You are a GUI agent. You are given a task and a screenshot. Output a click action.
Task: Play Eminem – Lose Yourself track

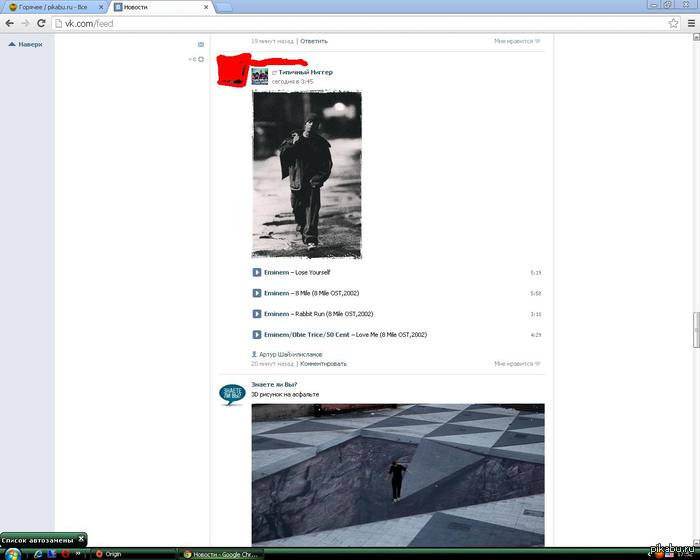coord(257,272)
